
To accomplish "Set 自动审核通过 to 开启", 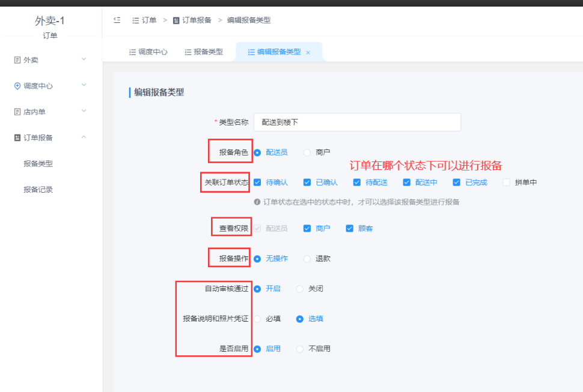I will pos(257,289).
